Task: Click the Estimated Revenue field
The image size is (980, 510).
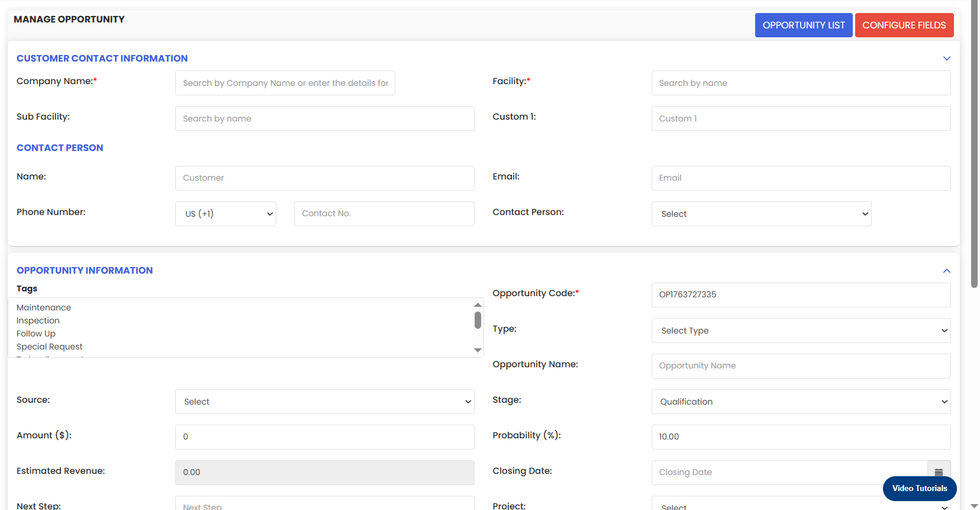Action: coord(325,473)
